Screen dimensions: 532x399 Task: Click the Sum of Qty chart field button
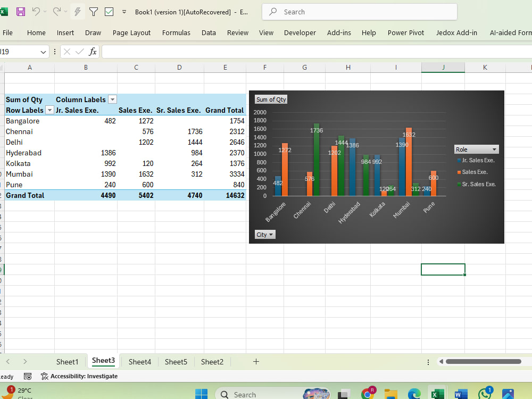271,99
